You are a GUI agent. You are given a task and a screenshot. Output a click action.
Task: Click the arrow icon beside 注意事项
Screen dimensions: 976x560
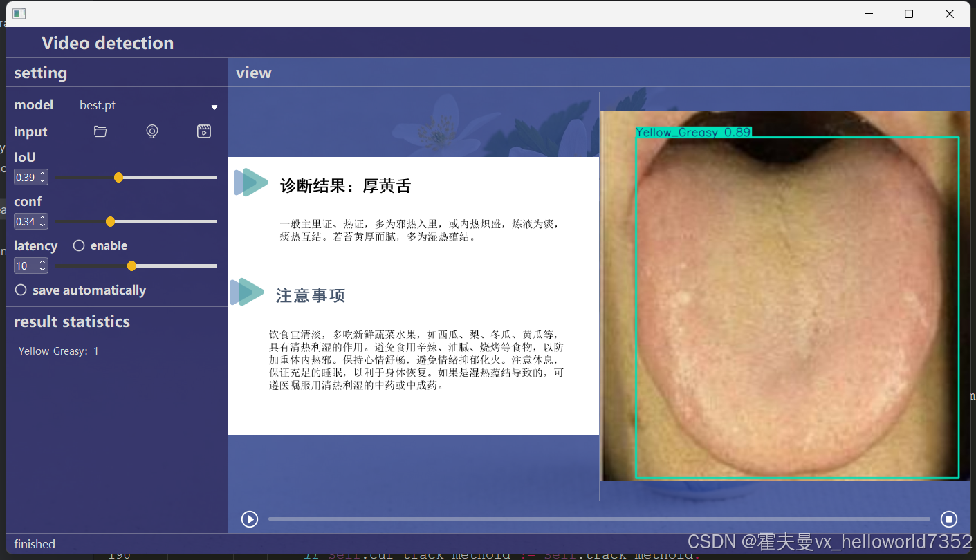tap(246, 292)
